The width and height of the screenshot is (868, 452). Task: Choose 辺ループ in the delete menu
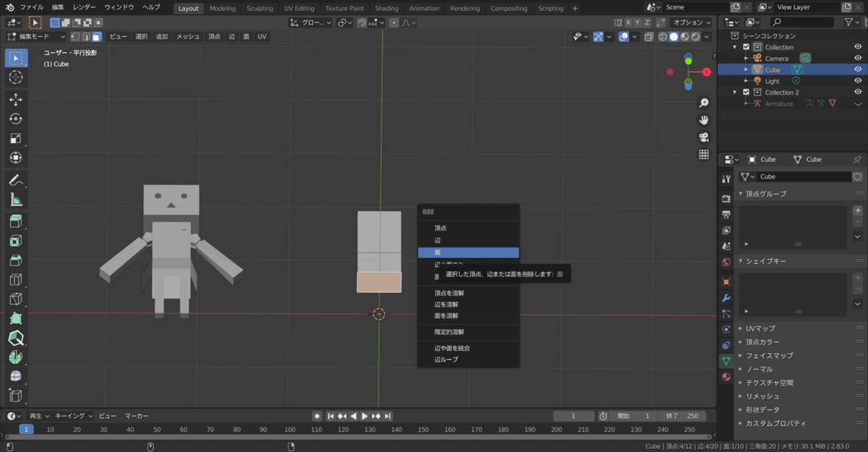click(x=468, y=359)
